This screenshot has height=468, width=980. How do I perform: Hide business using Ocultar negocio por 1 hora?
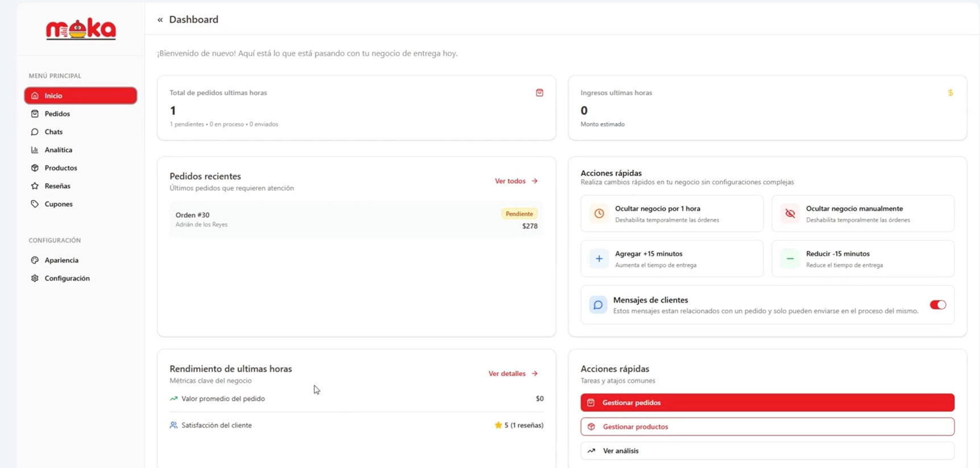coord(671,214)
